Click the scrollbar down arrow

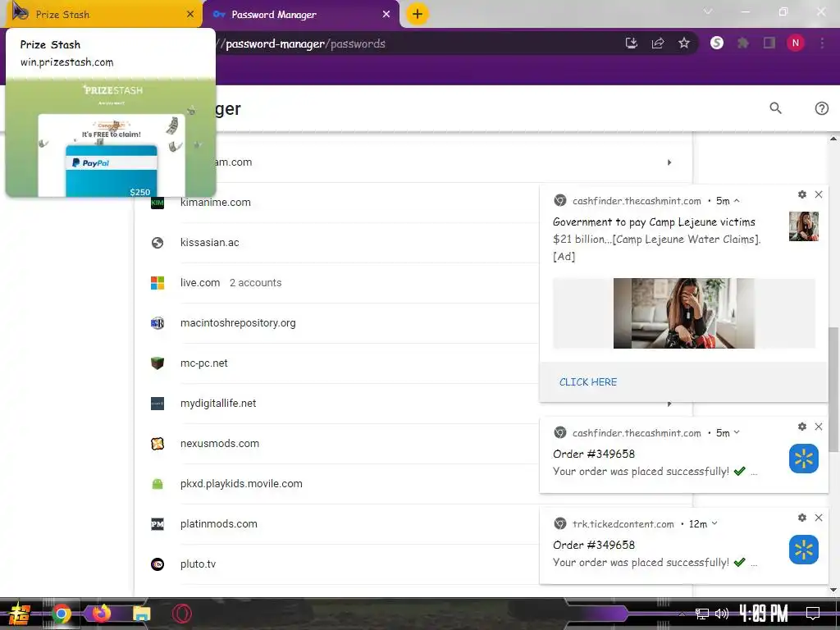coord(833,590)
